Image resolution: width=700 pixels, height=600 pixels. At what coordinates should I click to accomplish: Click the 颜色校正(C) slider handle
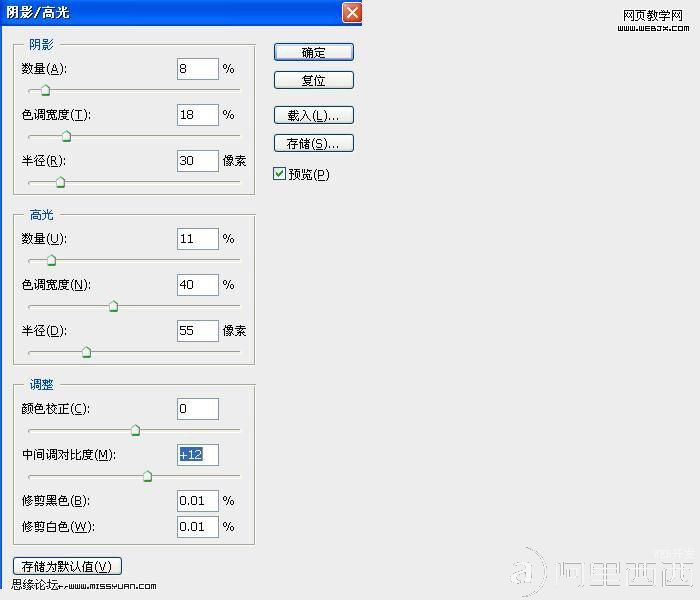135,430
